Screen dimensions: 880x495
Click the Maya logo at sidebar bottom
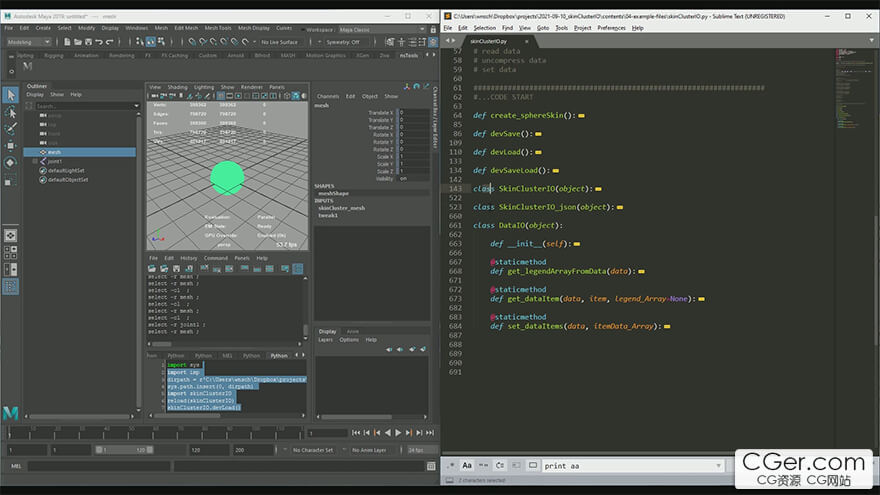(11, 413)
